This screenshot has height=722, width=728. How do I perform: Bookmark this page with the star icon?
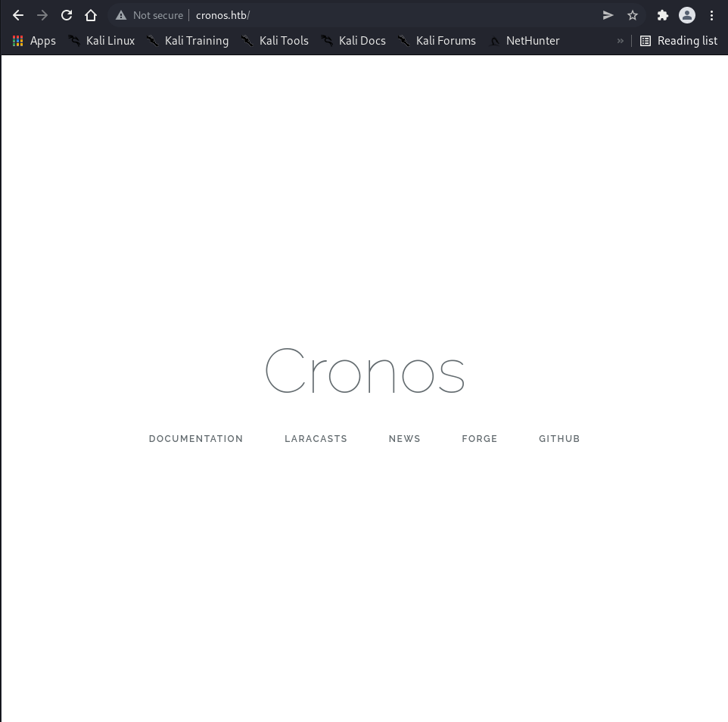pos(633,15)
